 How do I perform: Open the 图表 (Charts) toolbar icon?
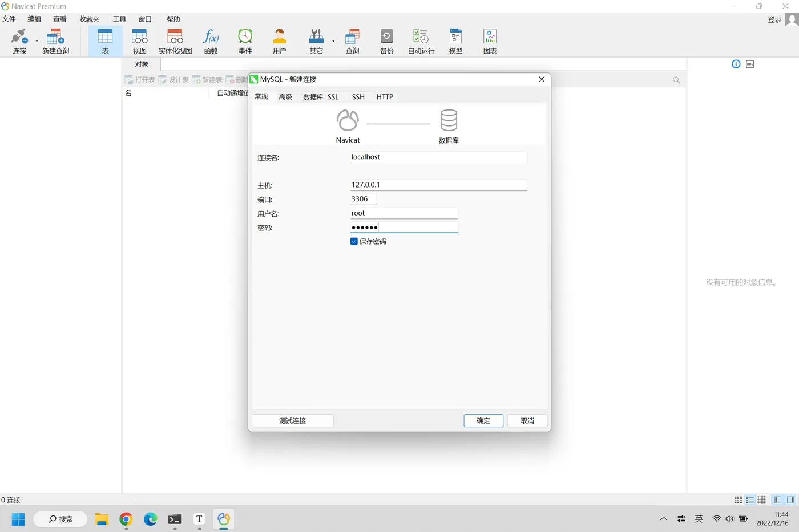click(490, 41)
